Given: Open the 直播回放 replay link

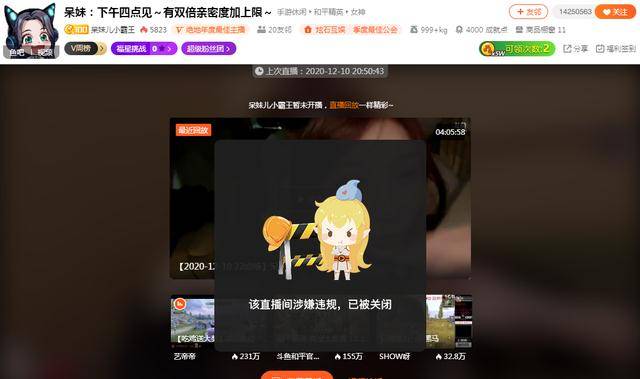Looking at the screenshot, I should point(344,105).
